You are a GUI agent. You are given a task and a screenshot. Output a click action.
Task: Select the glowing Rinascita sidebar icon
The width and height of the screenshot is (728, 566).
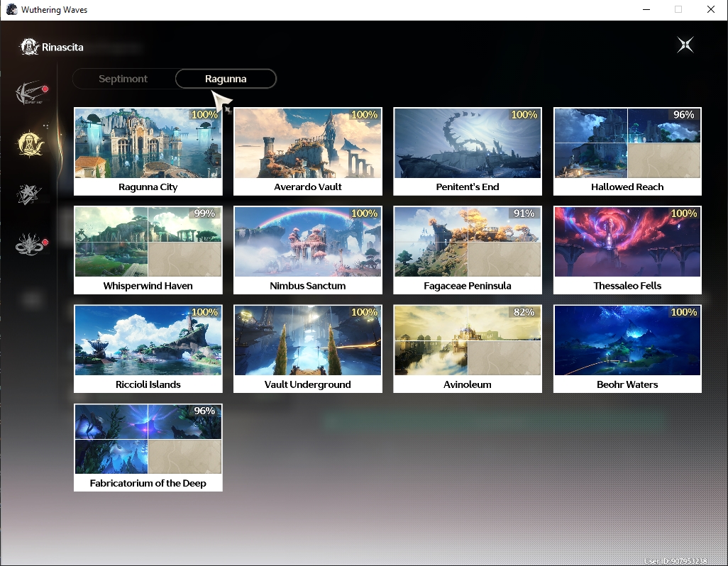pyautogui.click(x=31, y=144)
